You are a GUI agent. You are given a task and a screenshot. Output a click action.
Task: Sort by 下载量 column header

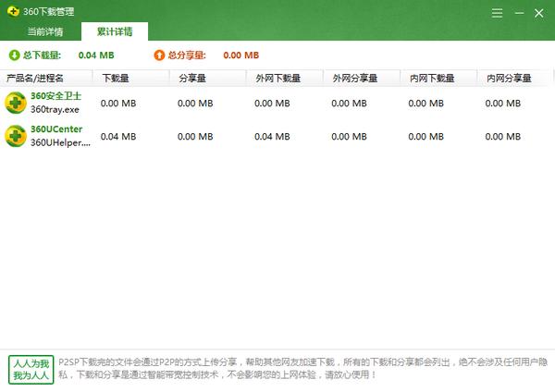click(131, 78)
